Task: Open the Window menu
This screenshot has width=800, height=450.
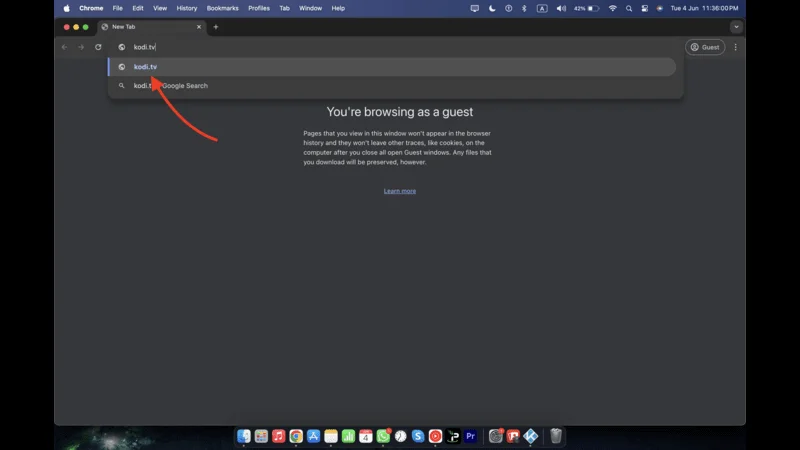Action: coord(310,8)
